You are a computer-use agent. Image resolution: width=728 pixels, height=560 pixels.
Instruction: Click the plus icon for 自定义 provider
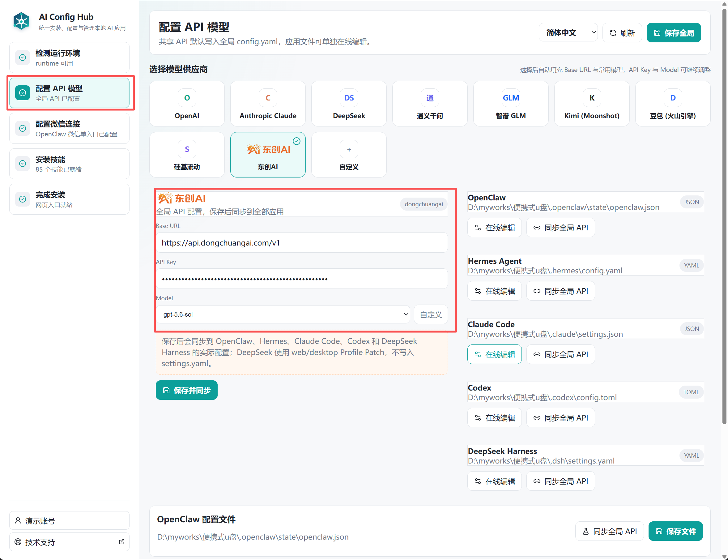click(349, 149)
